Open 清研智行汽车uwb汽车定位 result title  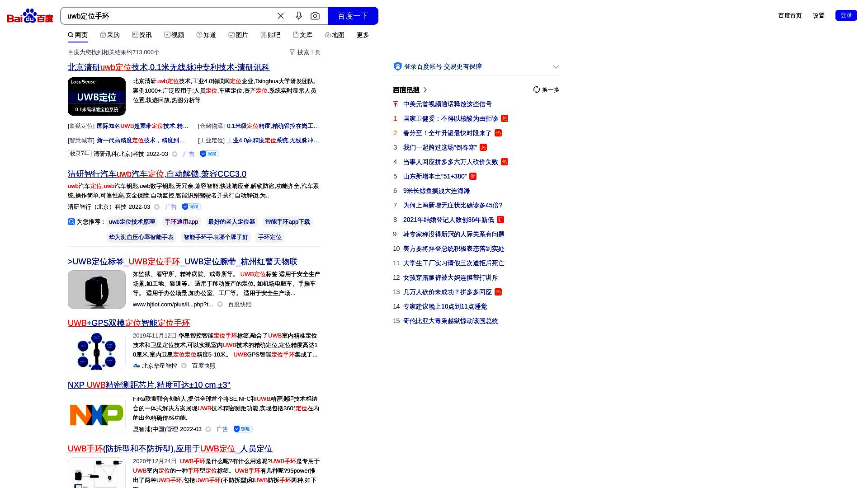click(x=157, y=174)
